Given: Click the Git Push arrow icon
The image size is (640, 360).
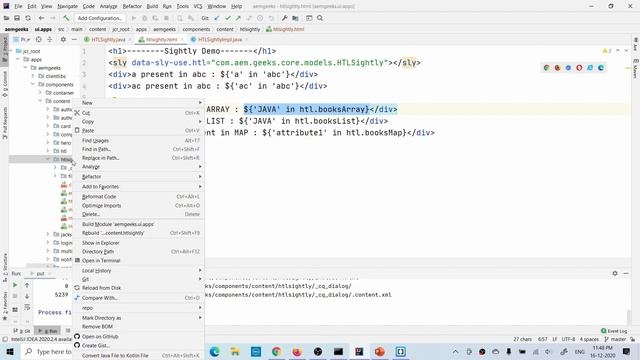Looking at the screenshot, I should tap(238, 18).
